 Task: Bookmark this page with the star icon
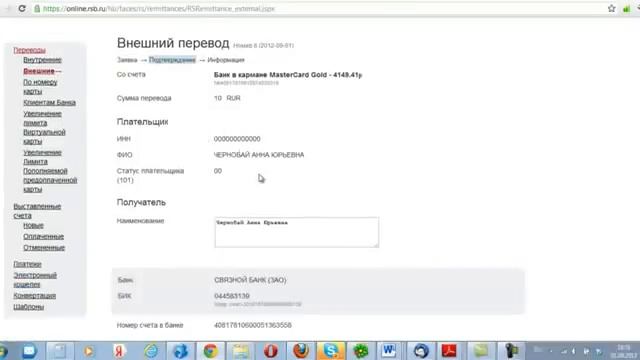611,8
